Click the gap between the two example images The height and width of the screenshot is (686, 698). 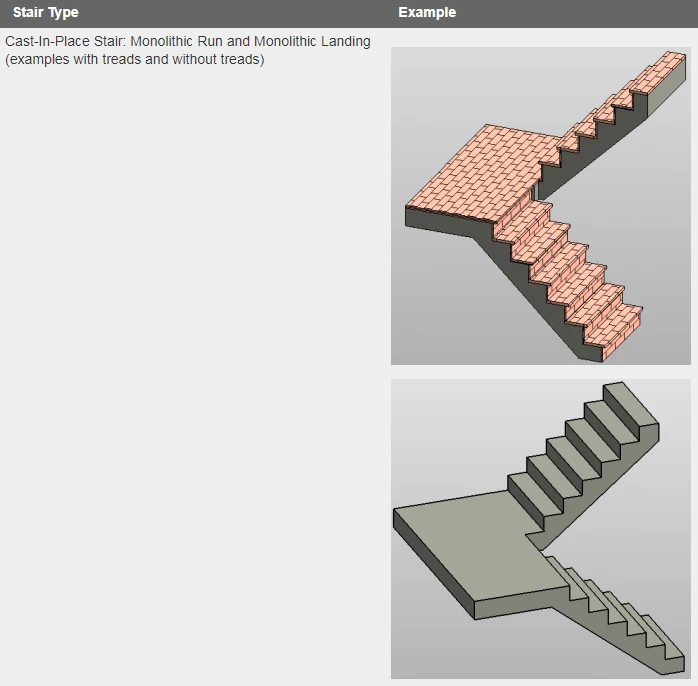tap(540, 372)
